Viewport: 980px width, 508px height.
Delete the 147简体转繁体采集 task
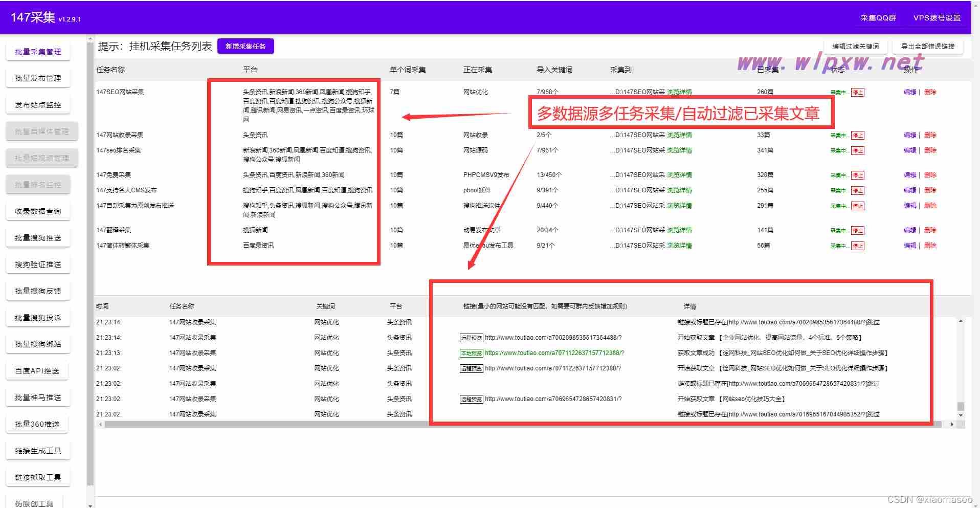tap(930, 246)
